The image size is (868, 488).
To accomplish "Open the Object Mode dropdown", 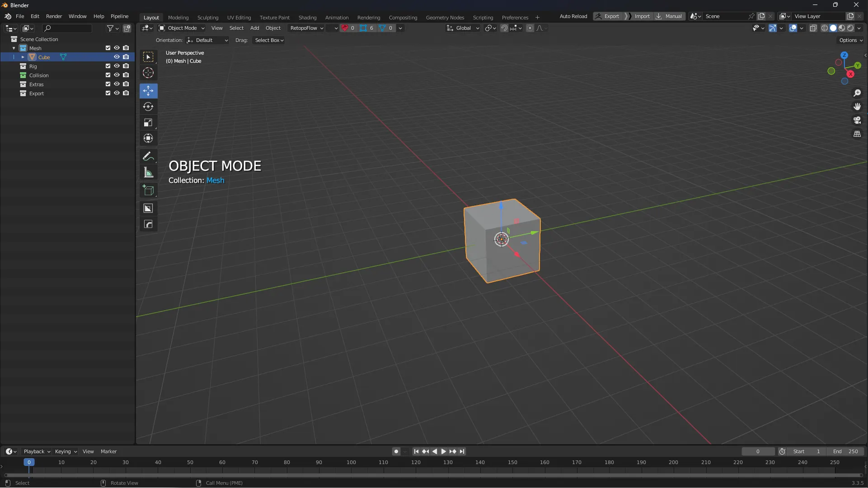I will [182, 28].
